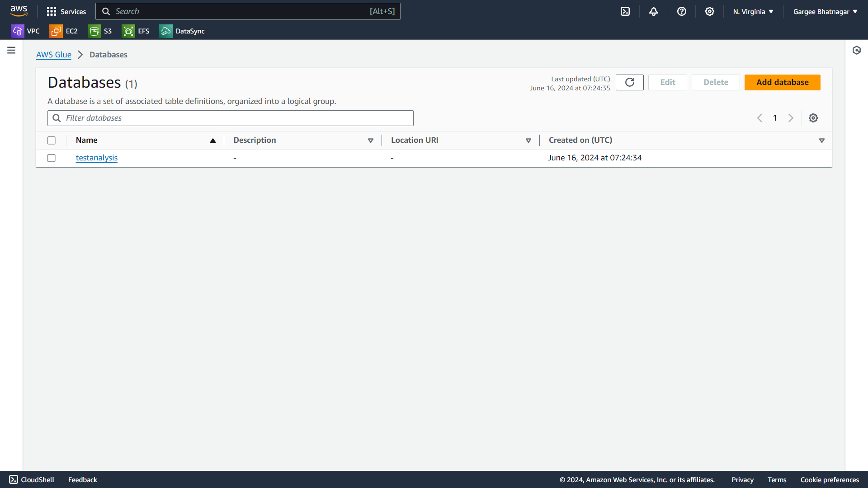Open the notifications bell

[654, 12]
